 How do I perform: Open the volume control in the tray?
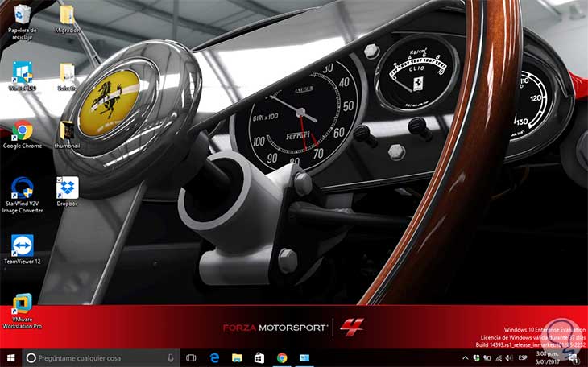click(x=509, y=358)
